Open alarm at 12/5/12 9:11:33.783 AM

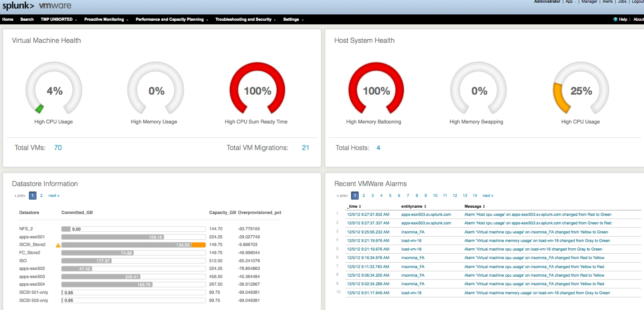pos(368,267)
